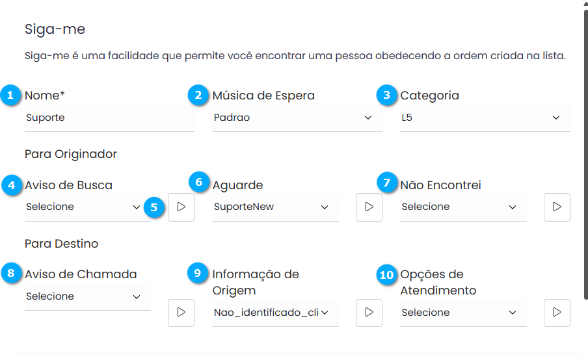Click the number 1 help badge
588x364 pixels.
pos(10,96)
